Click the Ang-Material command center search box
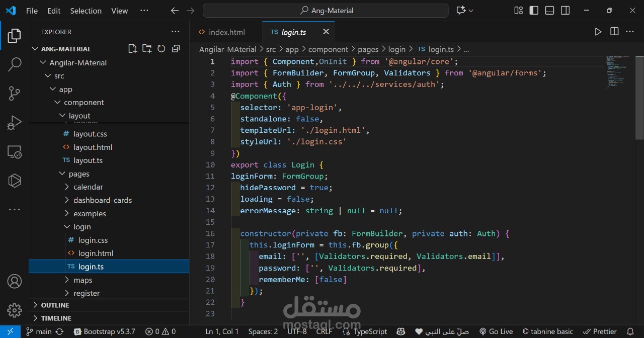The height and width of the screenshot is (338, 644). 326,11
